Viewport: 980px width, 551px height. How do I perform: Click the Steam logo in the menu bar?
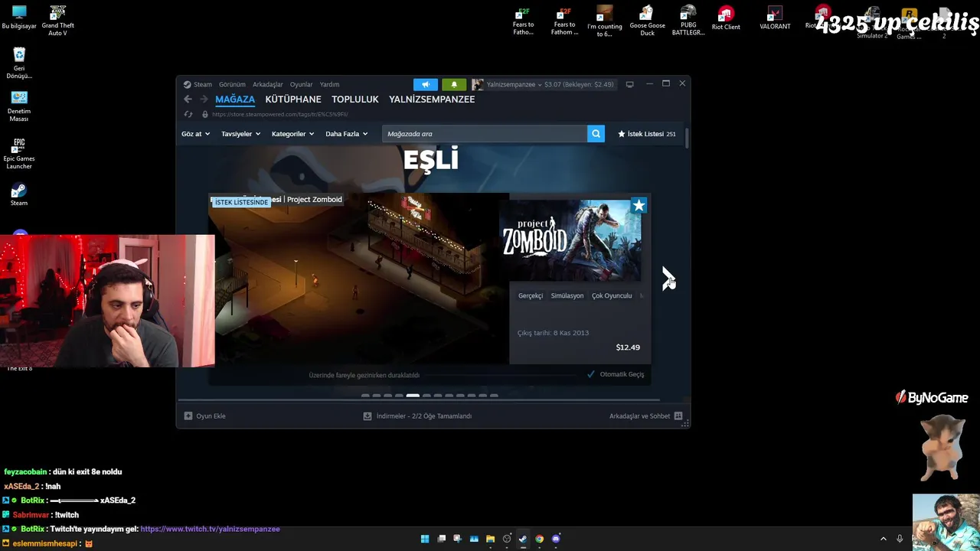coord(187,85)
